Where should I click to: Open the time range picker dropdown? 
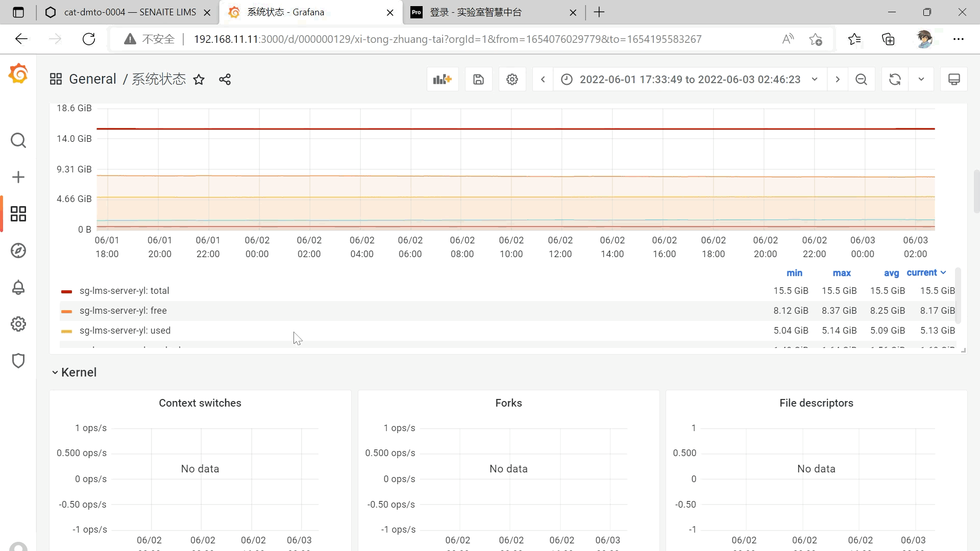click(689, 80)
